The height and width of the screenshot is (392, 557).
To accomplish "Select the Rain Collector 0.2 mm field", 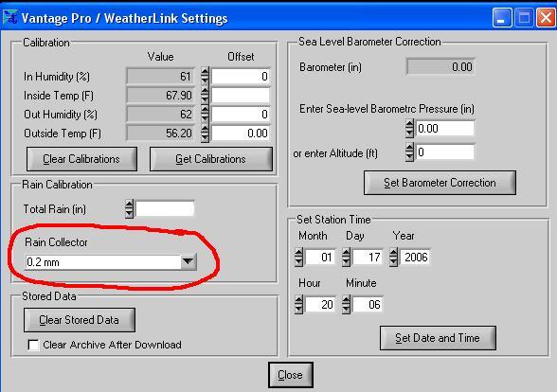I will (x=102, y=262).
